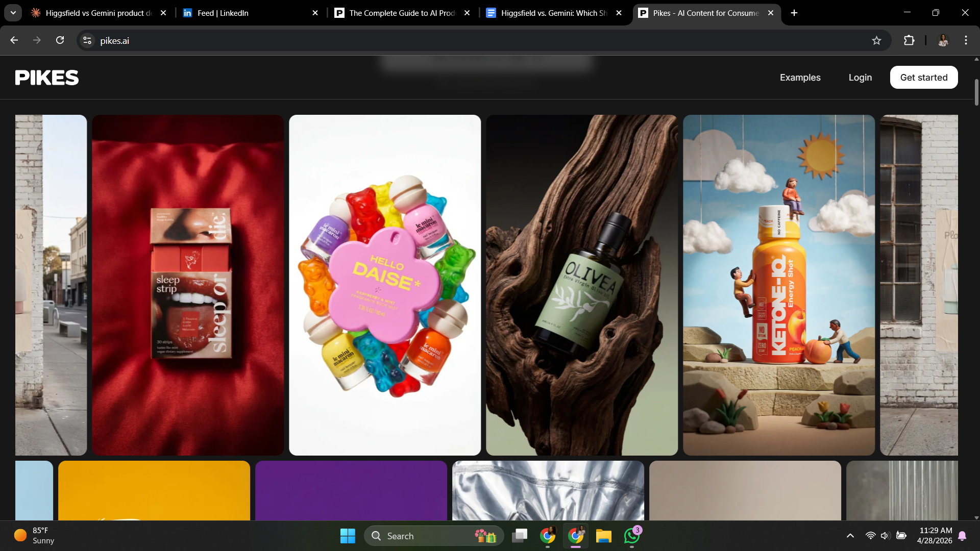Open the active Chrome profile taskbar icon
This screenshot has width=980, height=551.
[x=576, y=536]
